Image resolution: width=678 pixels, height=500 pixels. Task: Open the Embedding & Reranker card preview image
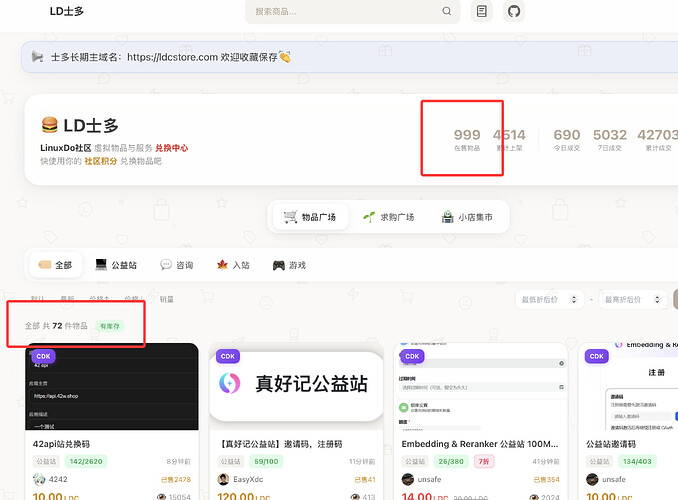click(x=481, y=387)
